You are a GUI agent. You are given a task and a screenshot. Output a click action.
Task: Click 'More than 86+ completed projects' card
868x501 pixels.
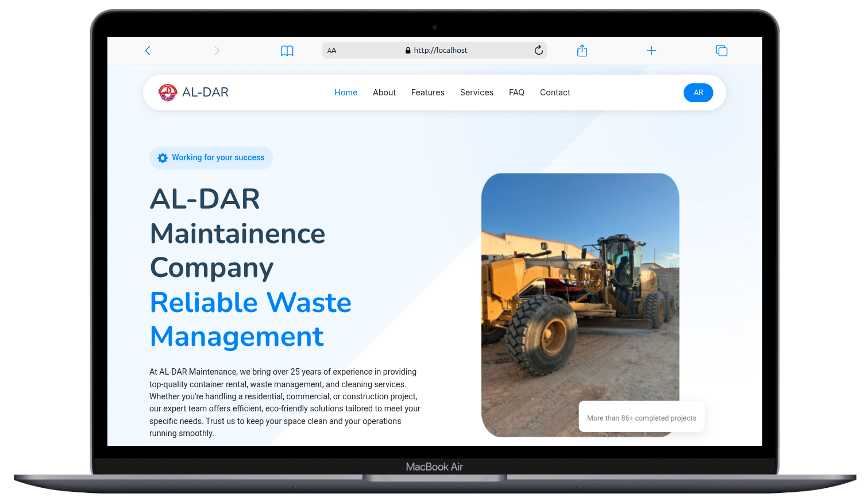point(642,418)
